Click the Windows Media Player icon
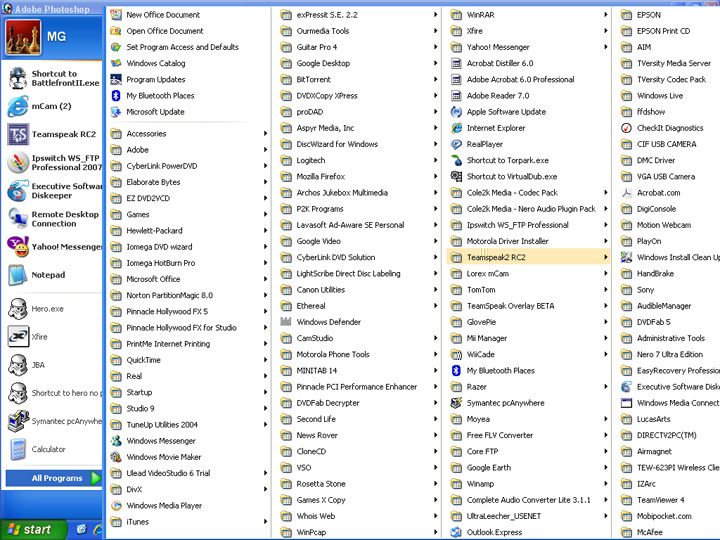Image resolution: width=720 pixels, height=540 pixels. (116, 506)
